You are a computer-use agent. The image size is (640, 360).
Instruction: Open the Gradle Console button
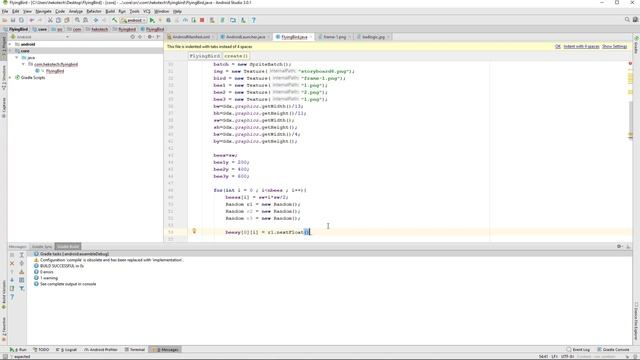(x=613, y=350)
